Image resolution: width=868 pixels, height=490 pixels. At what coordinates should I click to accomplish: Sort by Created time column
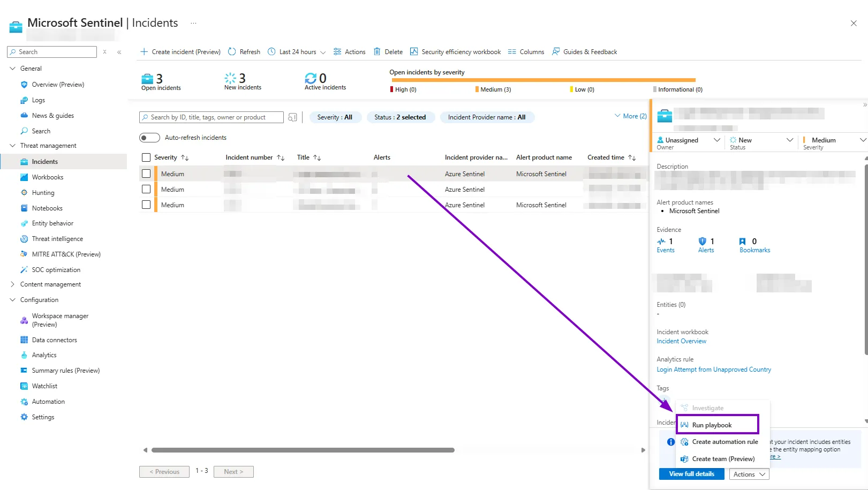pyautogui.click(x=612, y=157)
